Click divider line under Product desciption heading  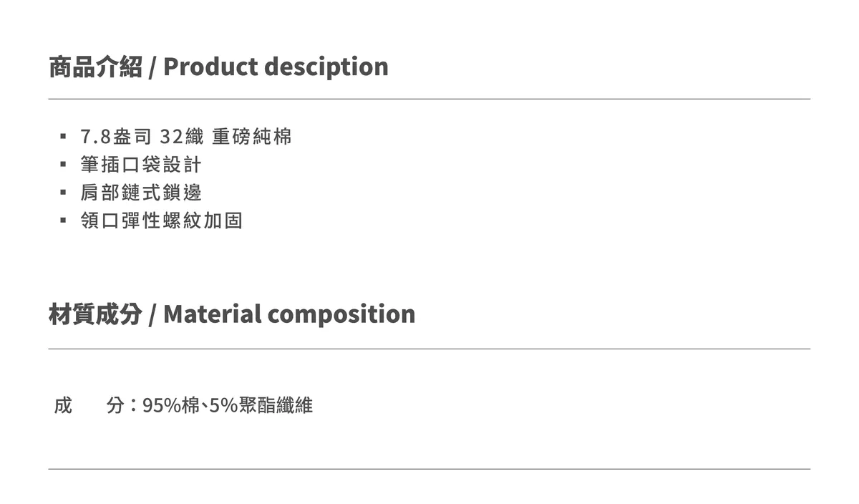pyautogui.click(x=429, y=99)
